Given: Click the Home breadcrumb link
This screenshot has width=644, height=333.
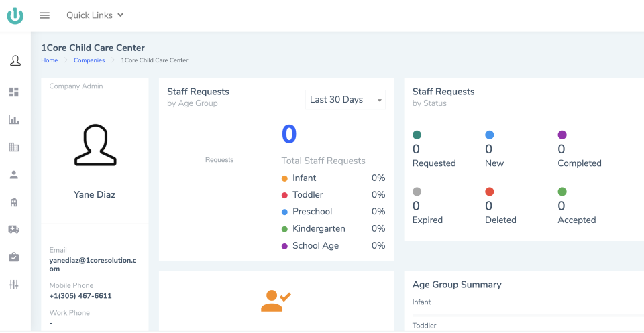Looking at the screenshot, I should (50, 60).
